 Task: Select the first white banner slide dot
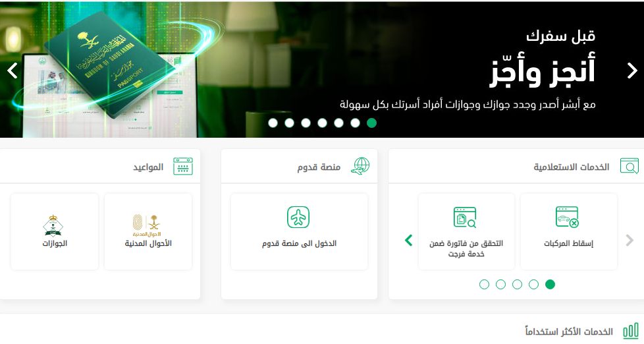click(273, 123)
